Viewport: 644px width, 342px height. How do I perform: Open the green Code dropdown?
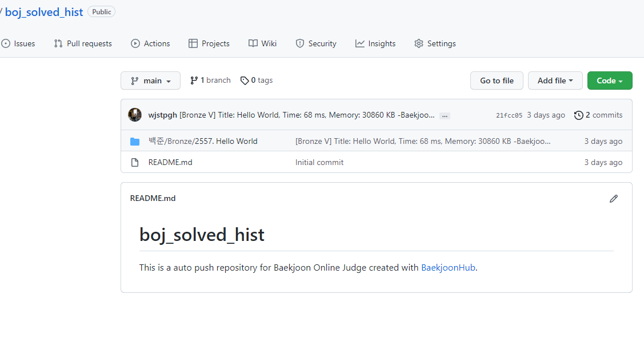coord(610,81)
